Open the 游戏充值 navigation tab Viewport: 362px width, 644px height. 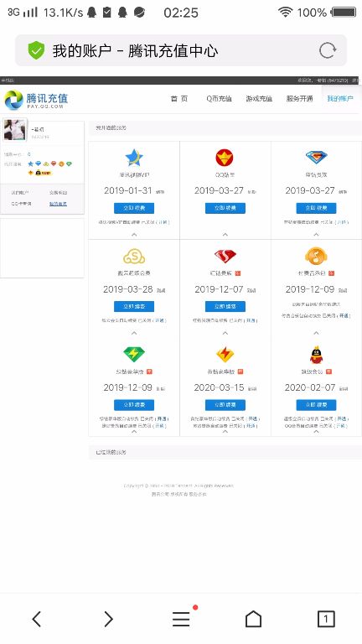point(259,99)
